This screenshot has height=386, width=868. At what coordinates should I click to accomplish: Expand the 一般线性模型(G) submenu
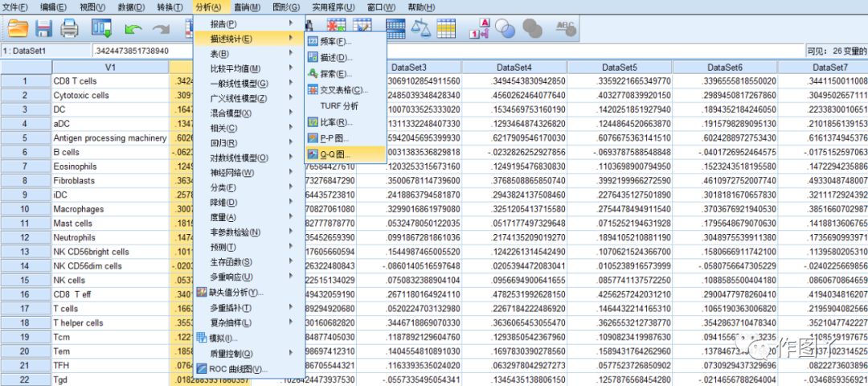[x=248, y=84]
